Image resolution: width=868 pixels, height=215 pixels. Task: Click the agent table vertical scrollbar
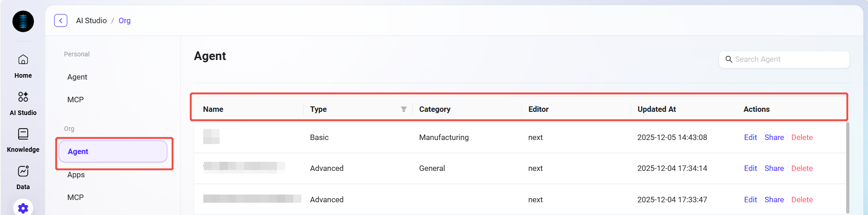point(848,167)
